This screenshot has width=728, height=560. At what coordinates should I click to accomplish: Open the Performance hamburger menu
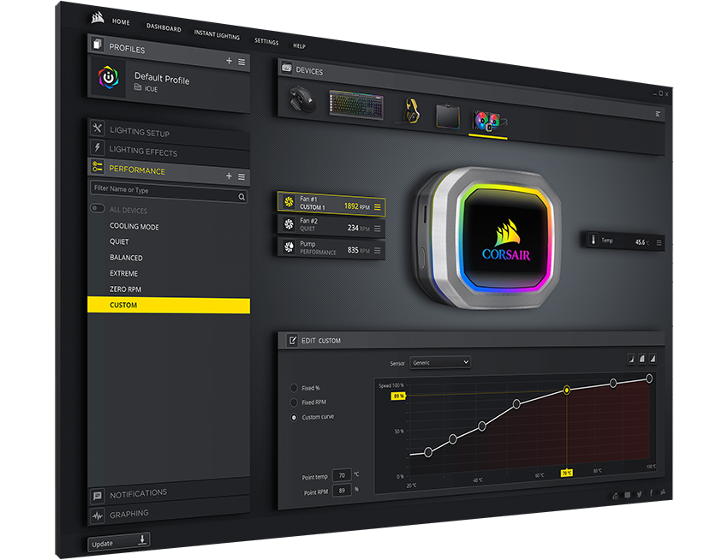tap(242, 176)
